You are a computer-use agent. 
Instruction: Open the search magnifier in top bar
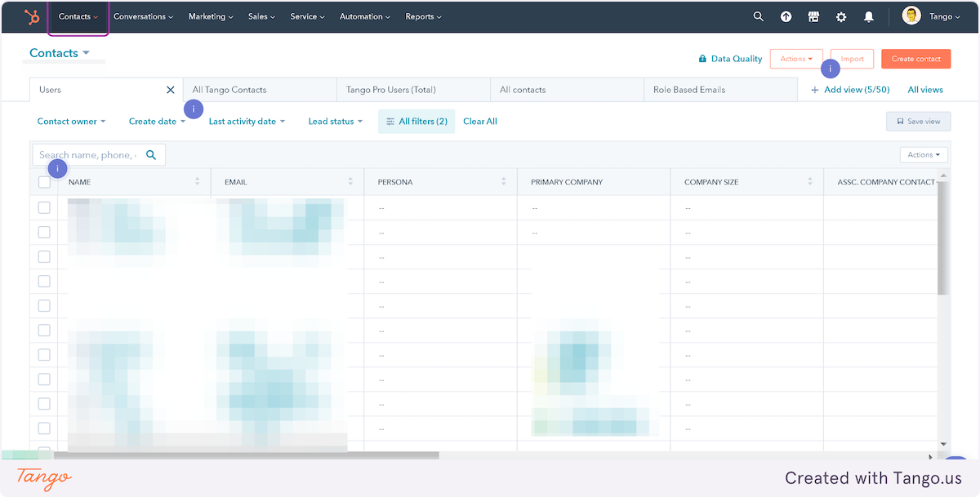coord(759,16)
